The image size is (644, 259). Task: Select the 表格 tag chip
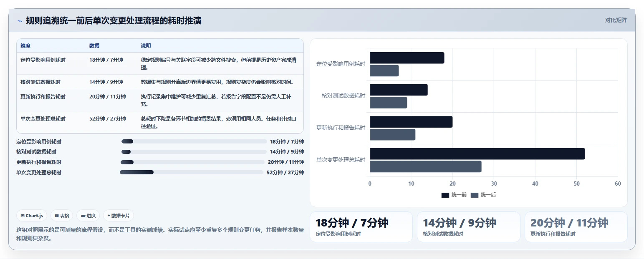[x=62, y=216]
